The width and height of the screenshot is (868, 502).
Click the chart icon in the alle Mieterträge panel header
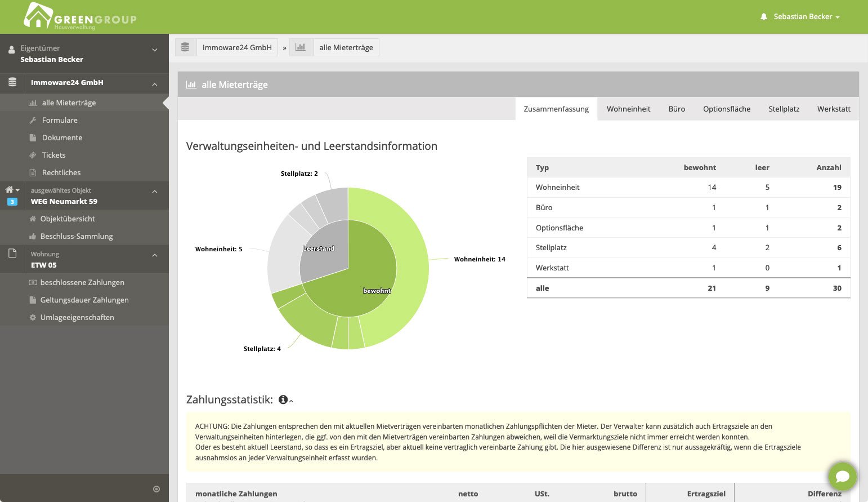(x=191, y=85)
